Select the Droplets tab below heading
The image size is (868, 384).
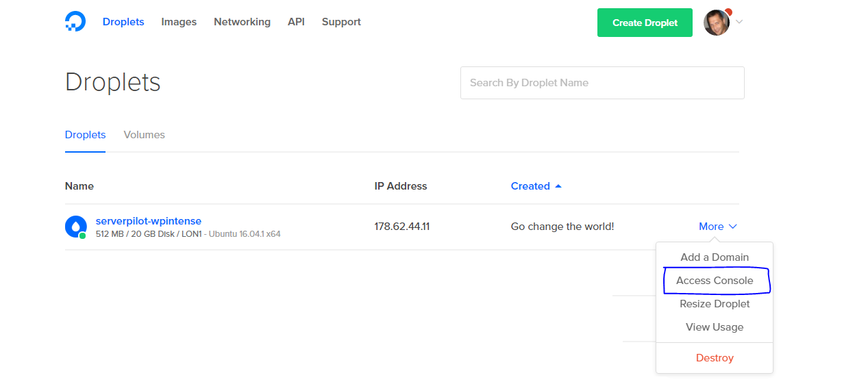click(x=85, y=135)
